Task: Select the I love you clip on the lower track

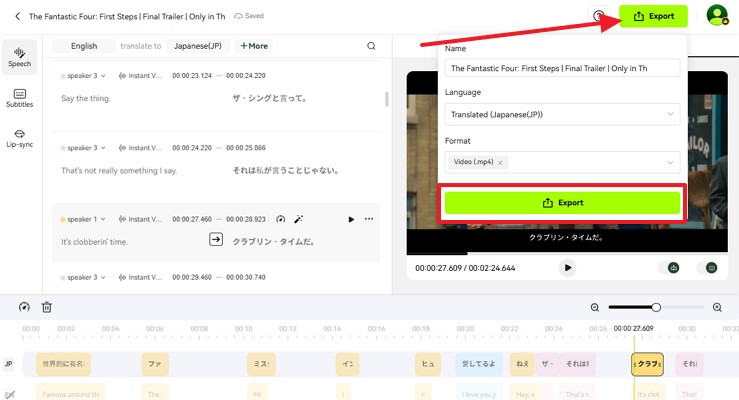Action: click(478, 394)
